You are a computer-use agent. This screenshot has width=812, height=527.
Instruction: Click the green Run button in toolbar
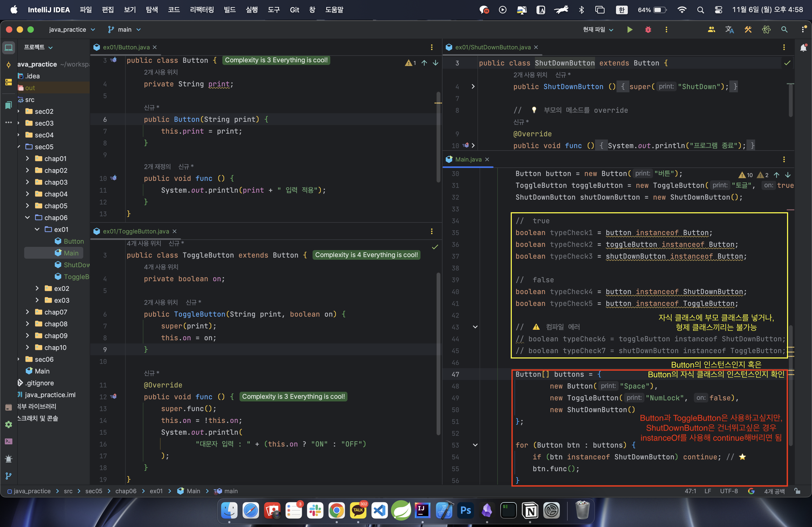pyautogui.click(x=630, y=30)
